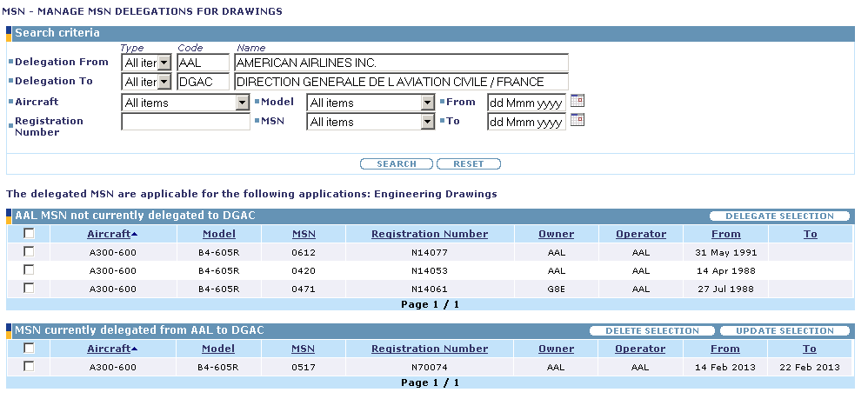The width and height of the screenshot is (868, 399).
Task: Click the G8E owner cell
Action: coord(557,289)
